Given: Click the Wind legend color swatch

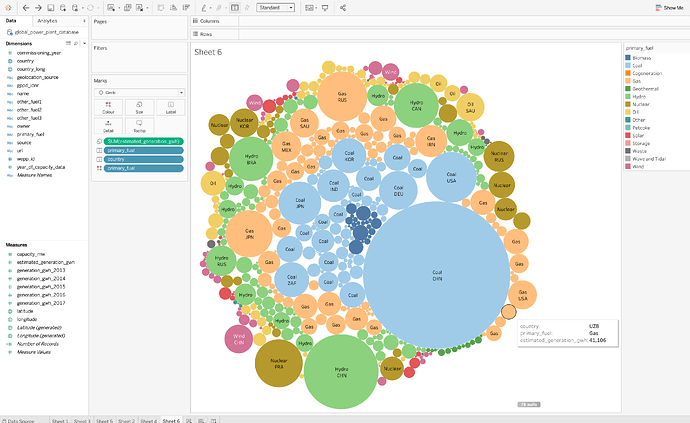Looking at the screenshot, I should [x=628, y=166].
